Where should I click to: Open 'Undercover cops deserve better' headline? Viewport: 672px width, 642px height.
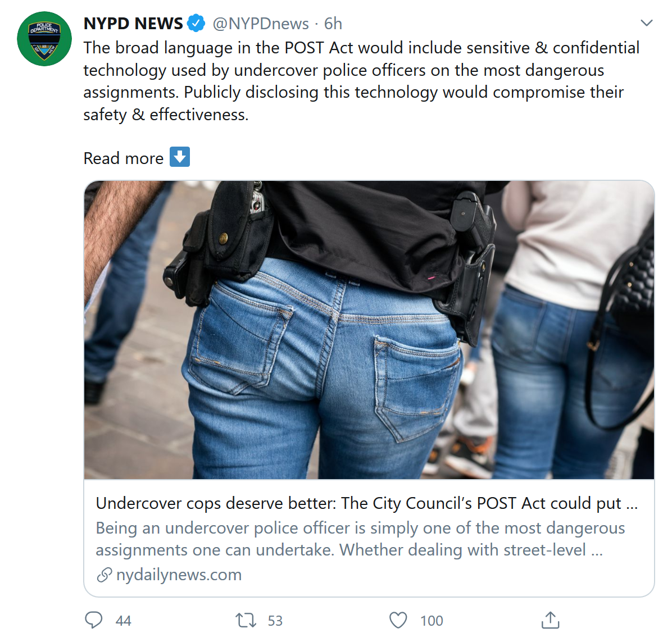click(x=366, y=503)
